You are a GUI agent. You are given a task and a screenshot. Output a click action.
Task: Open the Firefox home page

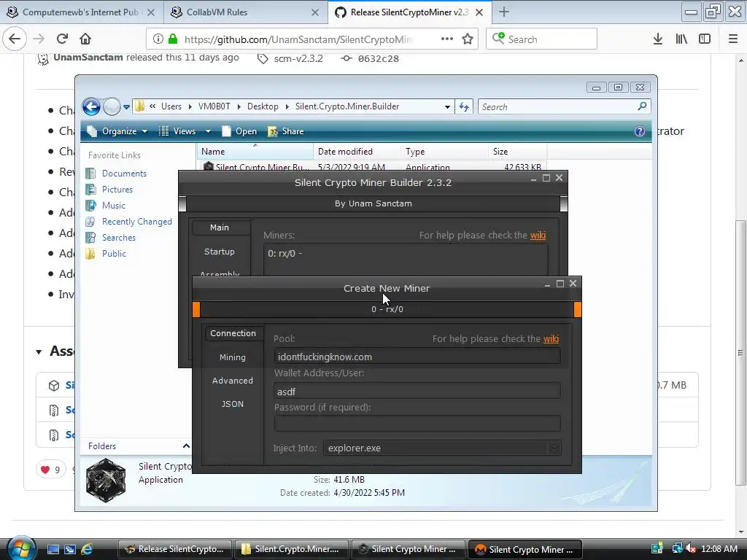click(85, 39)
